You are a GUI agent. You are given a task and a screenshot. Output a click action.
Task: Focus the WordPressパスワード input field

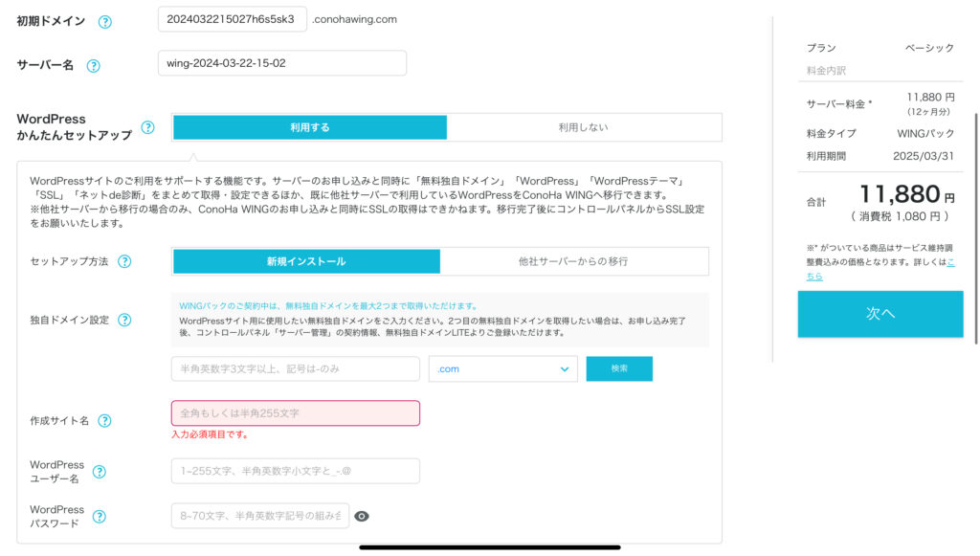click(x=260, y=516)
